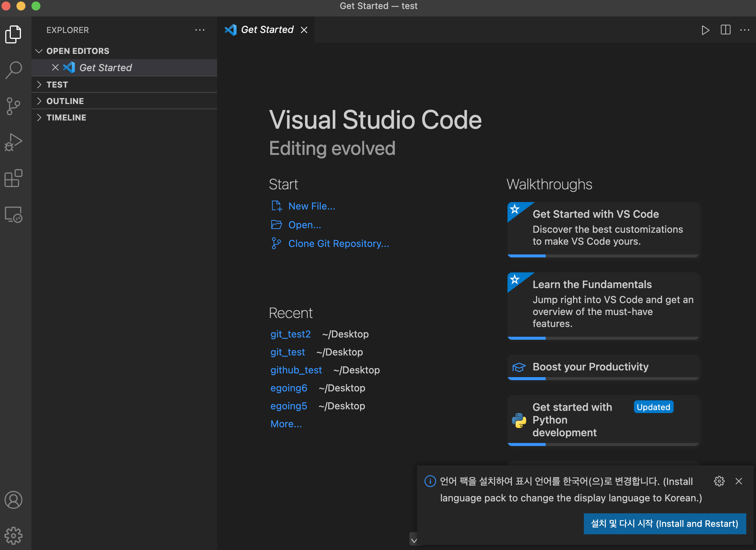Image resolution: width=756 pixels, height=550 pixels.
Task: Open the git_test2 recent folder
Action: pos(290,334)
